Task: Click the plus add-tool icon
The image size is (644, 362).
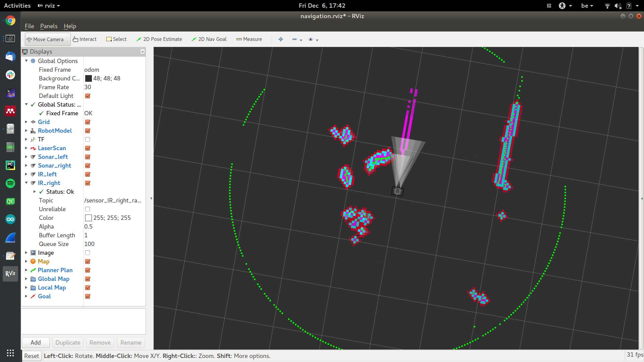Action: click(281, 39)
